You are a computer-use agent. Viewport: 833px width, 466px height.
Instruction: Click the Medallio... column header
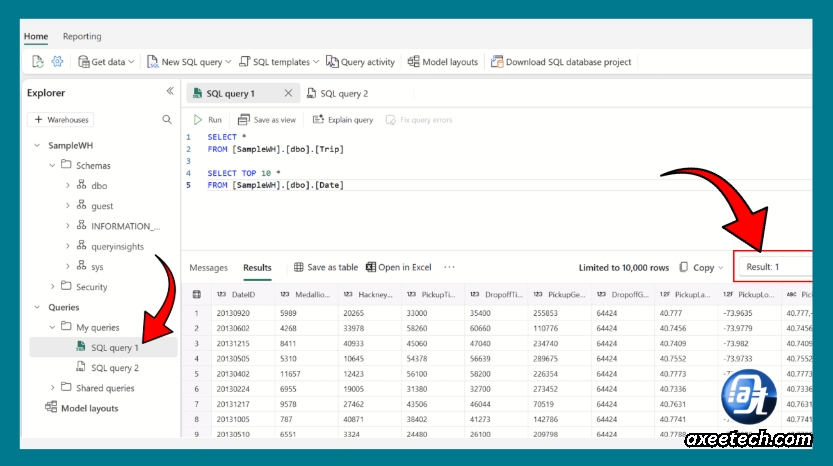tap(306, 294)
